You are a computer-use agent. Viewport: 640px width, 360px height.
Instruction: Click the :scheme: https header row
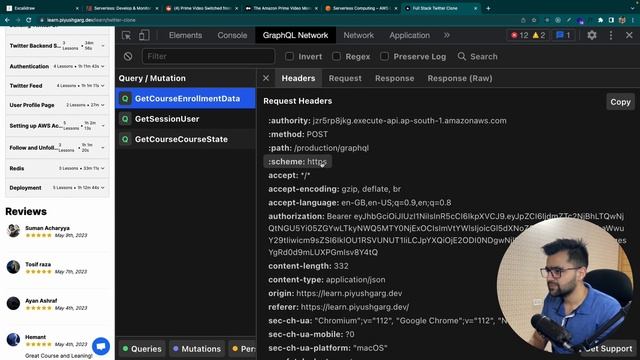click(298, 162)
